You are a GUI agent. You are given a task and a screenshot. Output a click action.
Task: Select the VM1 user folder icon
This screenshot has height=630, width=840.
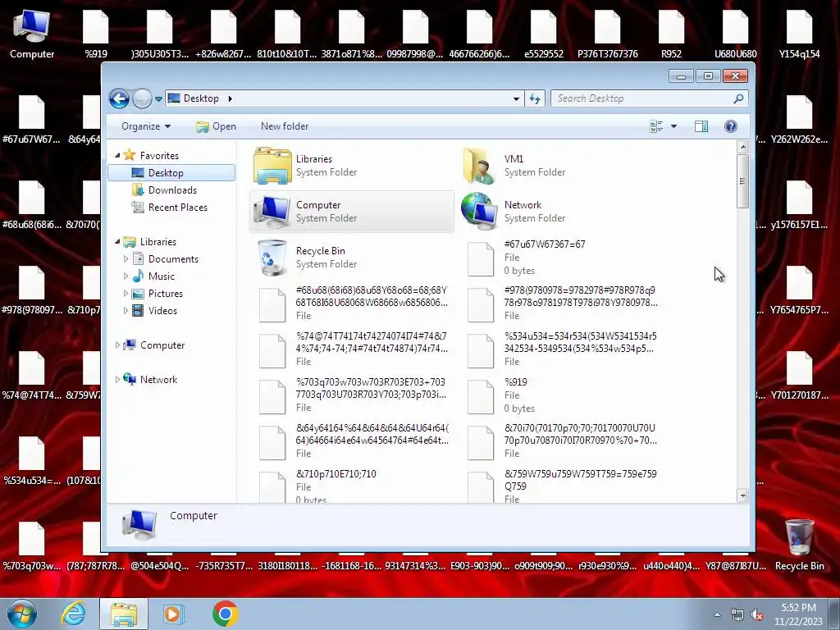478,166
